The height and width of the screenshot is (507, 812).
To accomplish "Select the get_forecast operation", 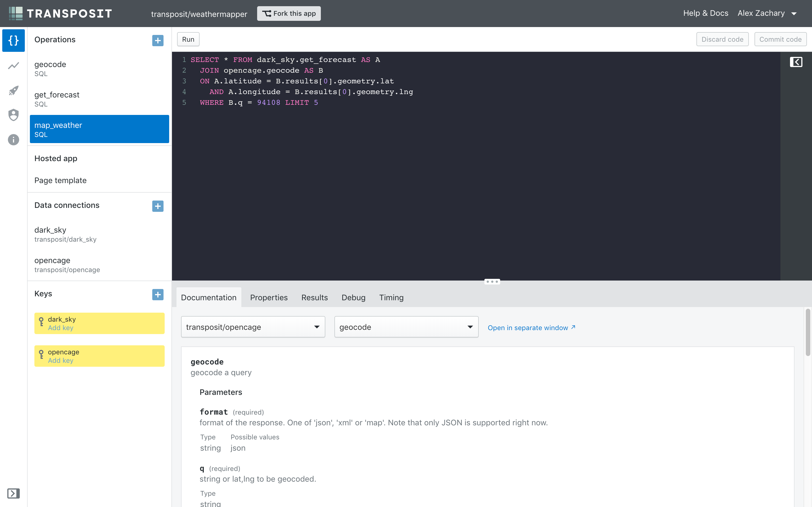I will 99,99.
